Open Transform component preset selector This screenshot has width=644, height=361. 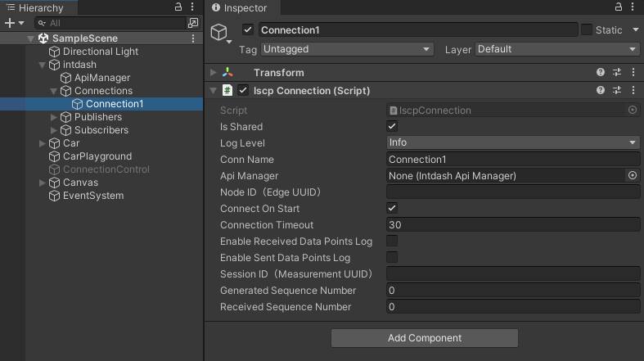617,73
